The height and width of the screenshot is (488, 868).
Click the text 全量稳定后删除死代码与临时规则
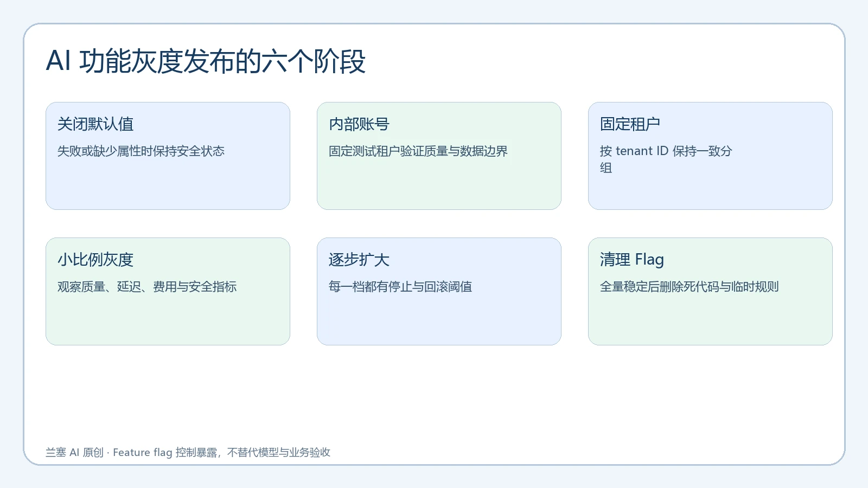(690, 287)
